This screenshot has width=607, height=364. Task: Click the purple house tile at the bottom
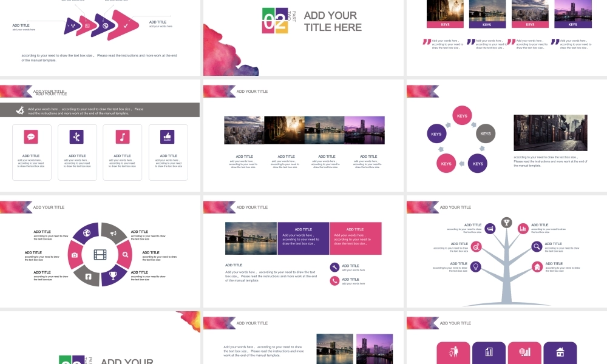pos(560,352)
